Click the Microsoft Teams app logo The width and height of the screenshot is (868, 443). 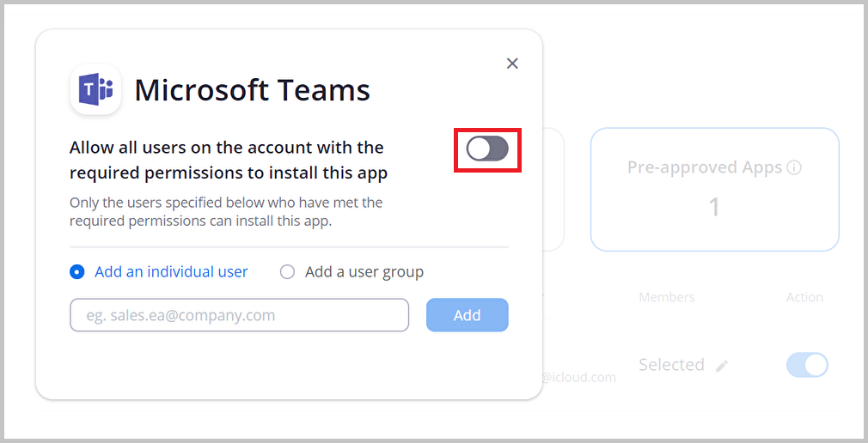[95, 89]
